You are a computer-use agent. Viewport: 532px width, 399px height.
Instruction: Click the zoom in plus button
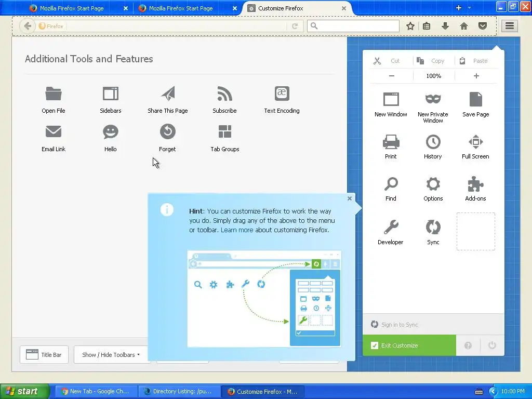coord(476,76)
